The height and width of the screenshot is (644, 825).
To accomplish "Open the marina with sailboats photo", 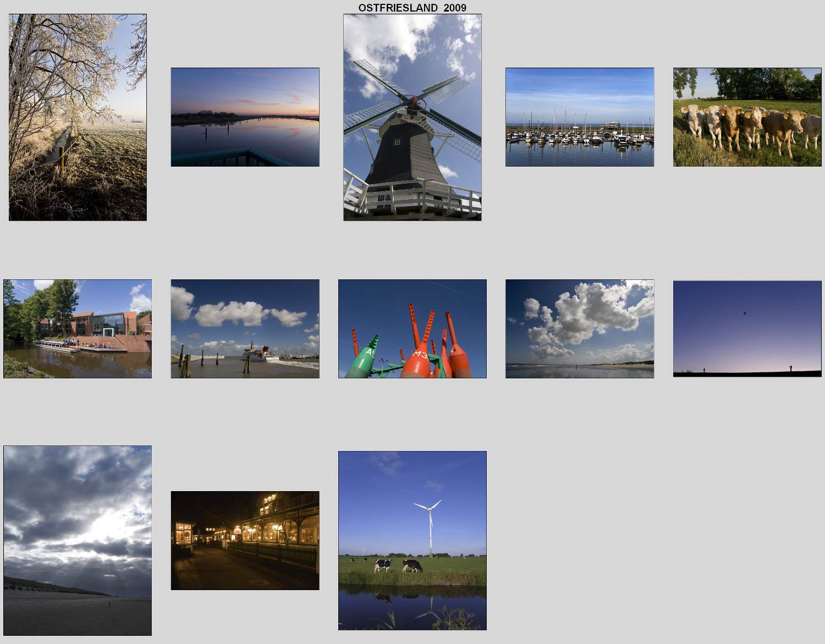I will (580, 117).
